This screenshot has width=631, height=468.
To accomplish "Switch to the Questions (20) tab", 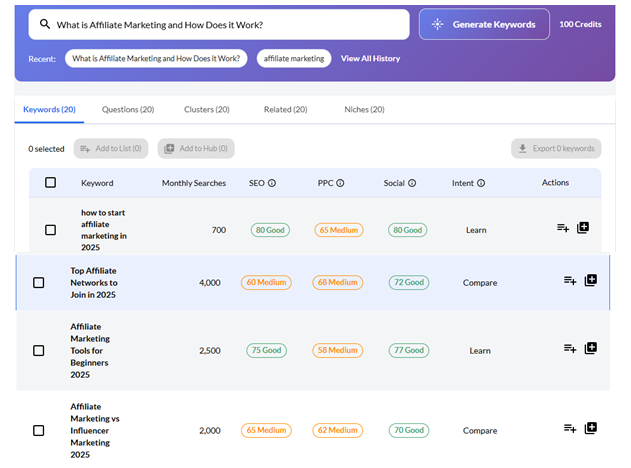I will click(128, 109).
